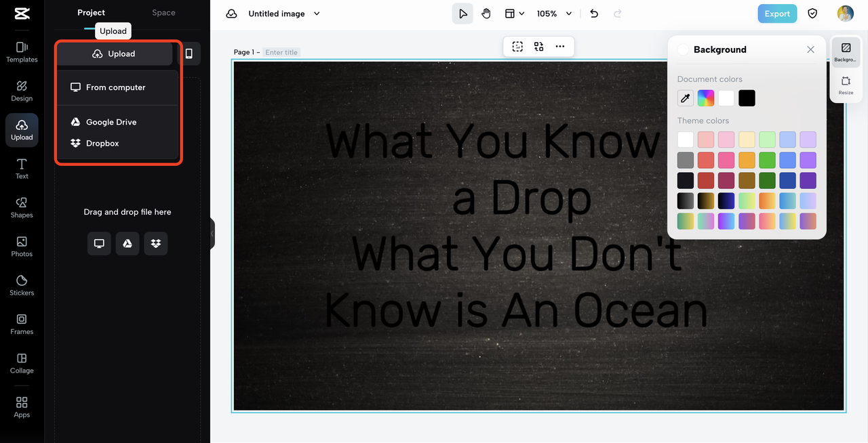Expand the zoom level 105% dropdown
Image resolution: width=868 pixels, height=443 pixels.
(554, 14)
